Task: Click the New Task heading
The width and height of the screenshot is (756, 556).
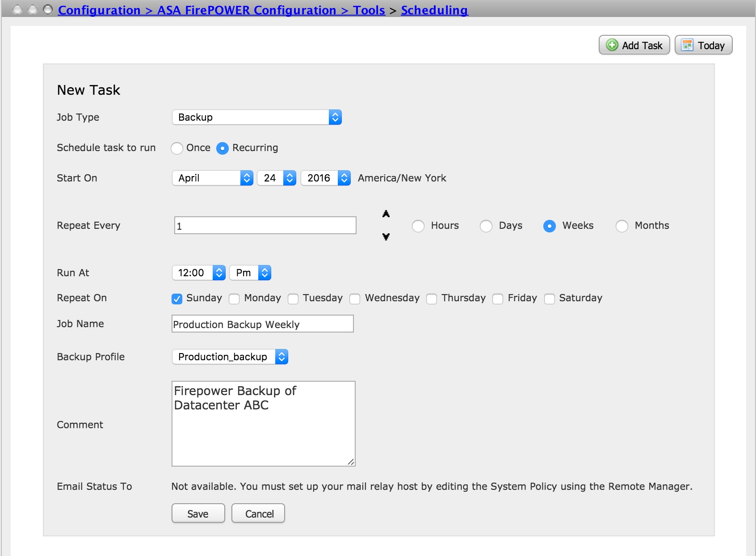Action: pos(88,90)
